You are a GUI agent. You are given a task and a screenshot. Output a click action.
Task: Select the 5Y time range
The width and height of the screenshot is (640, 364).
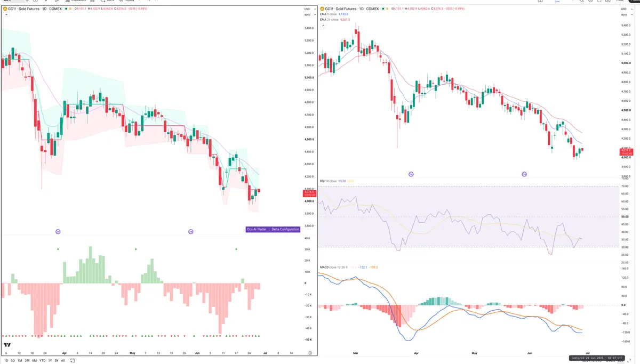[x=57, y=361]
